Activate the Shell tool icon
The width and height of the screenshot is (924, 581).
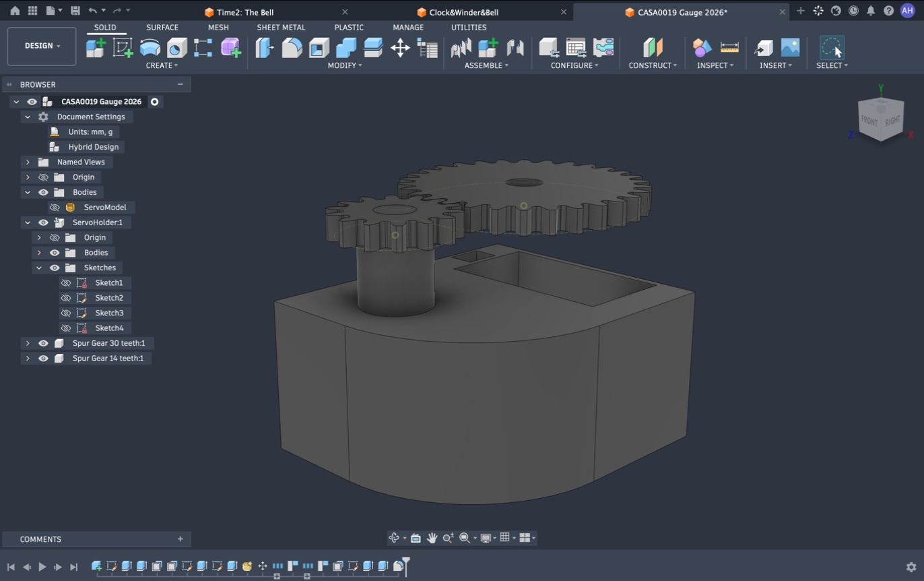[319, 47]
